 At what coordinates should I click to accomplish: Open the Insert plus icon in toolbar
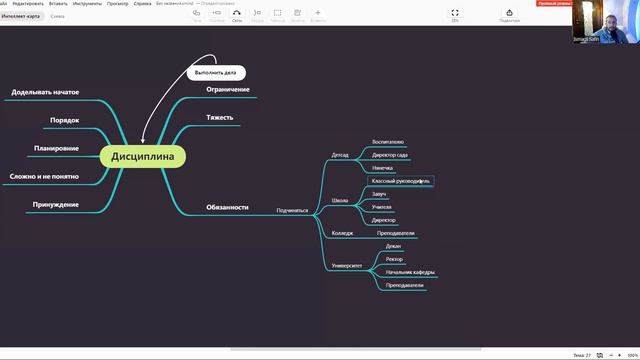pyautogui.click(x=318, y=13)
